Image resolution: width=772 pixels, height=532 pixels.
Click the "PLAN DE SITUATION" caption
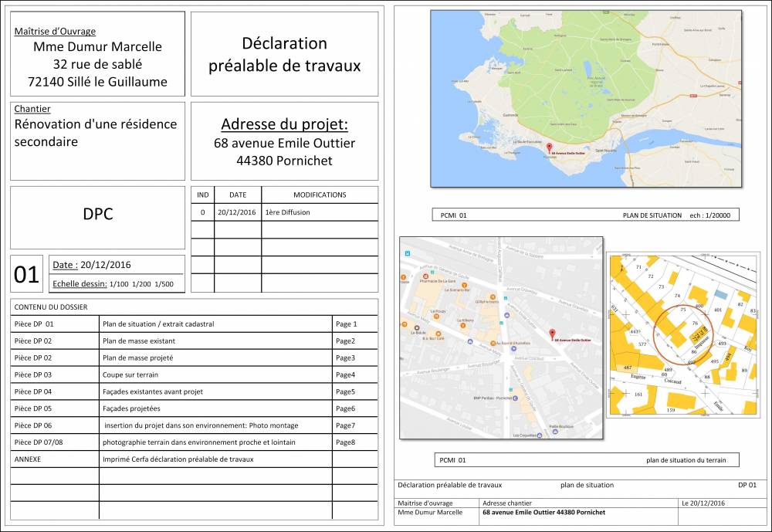652,215
